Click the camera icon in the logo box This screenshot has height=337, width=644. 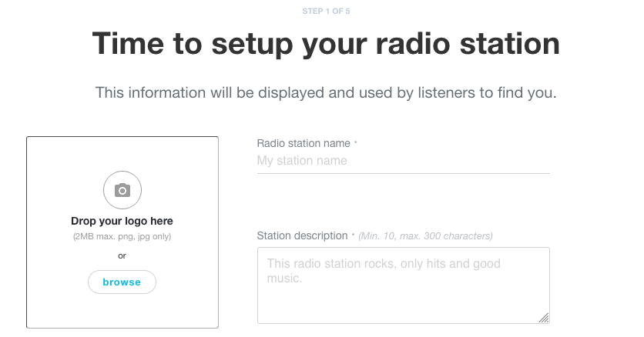tap(122, 190)
